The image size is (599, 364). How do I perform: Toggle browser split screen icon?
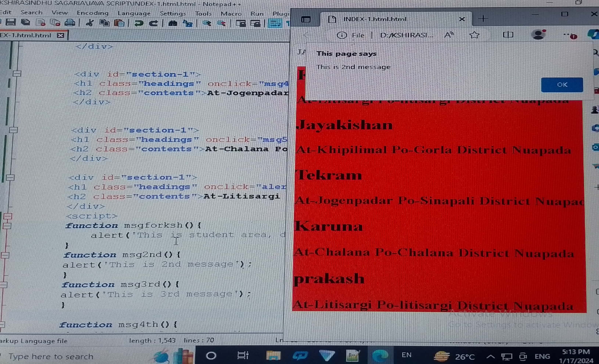(x=508, y=35)
